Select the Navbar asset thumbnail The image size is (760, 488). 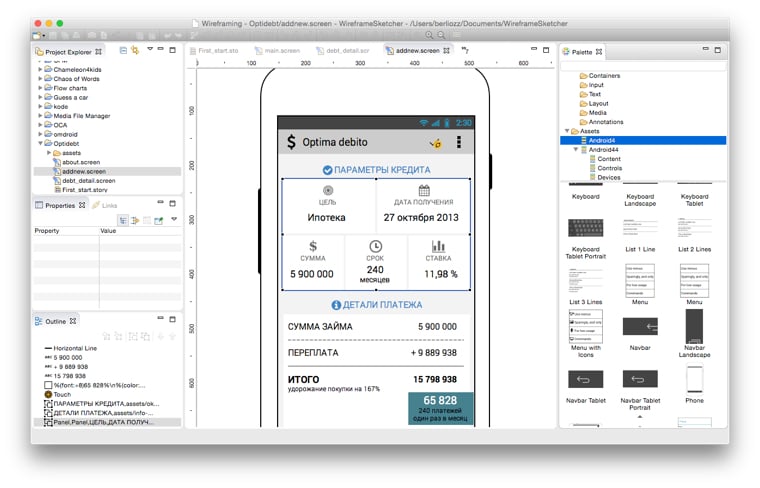pos(640,327)
